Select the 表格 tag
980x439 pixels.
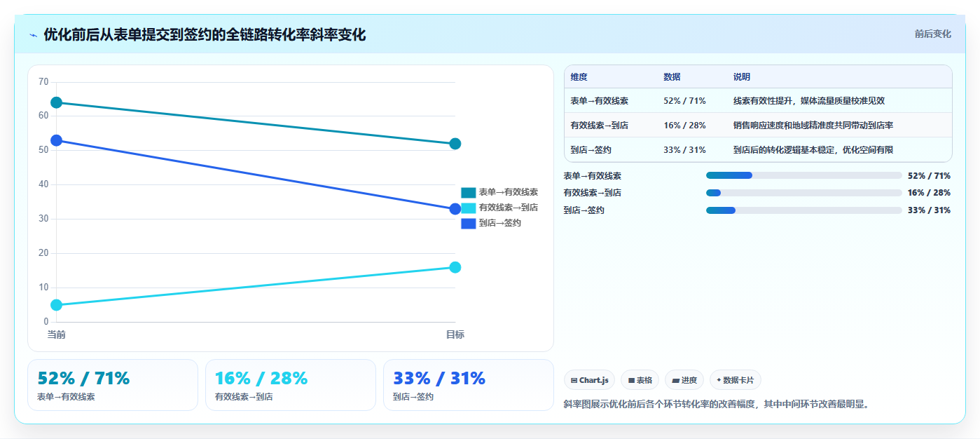tap(640, 380)
